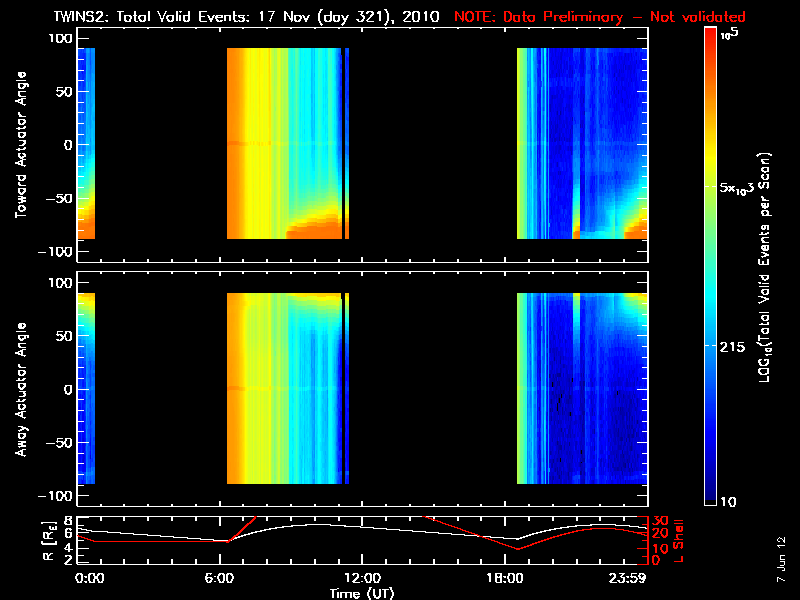Screen dimensions: 800x600
Task: Click the 'R [RE]' orbit axis label
Action: tap(48, 541)
